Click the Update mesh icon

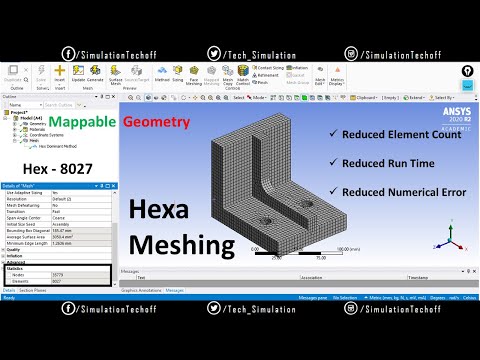(78, 71)
